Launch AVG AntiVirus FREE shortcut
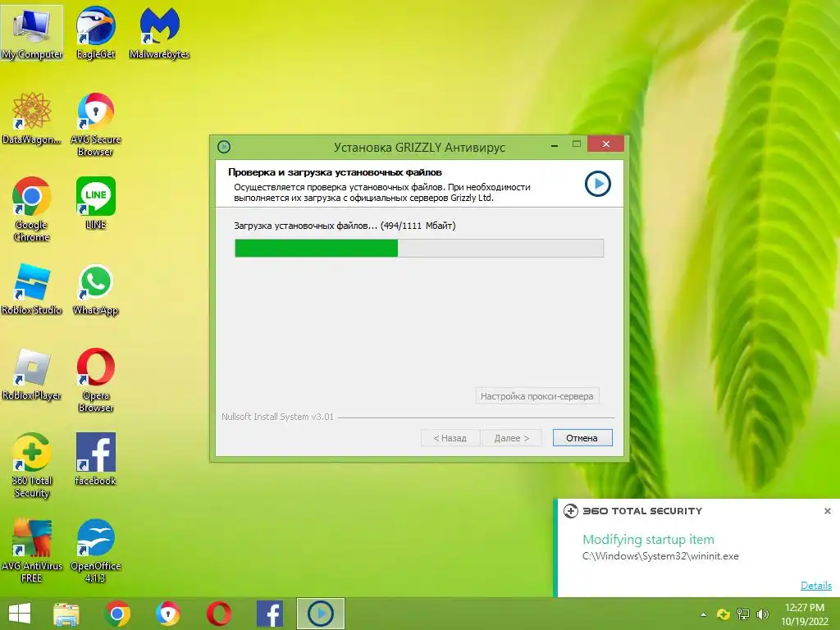Screen dimensions: 840x630 click(32, 550)
